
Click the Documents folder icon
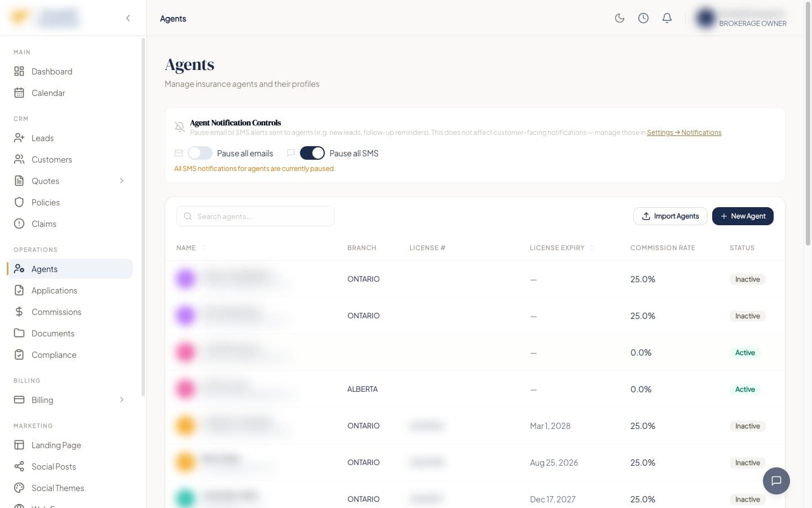tap(19, 333)
